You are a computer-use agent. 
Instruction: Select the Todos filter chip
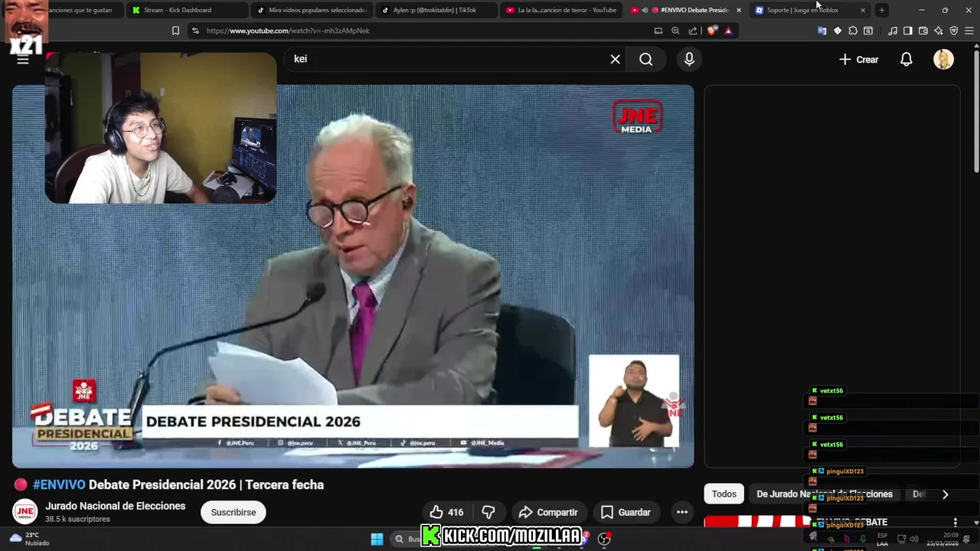[x=724, y=494]
